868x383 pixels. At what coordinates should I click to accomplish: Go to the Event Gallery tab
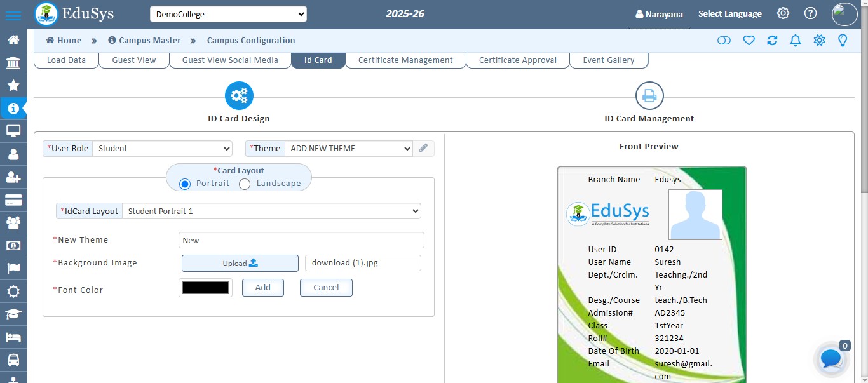pos(608,60)
